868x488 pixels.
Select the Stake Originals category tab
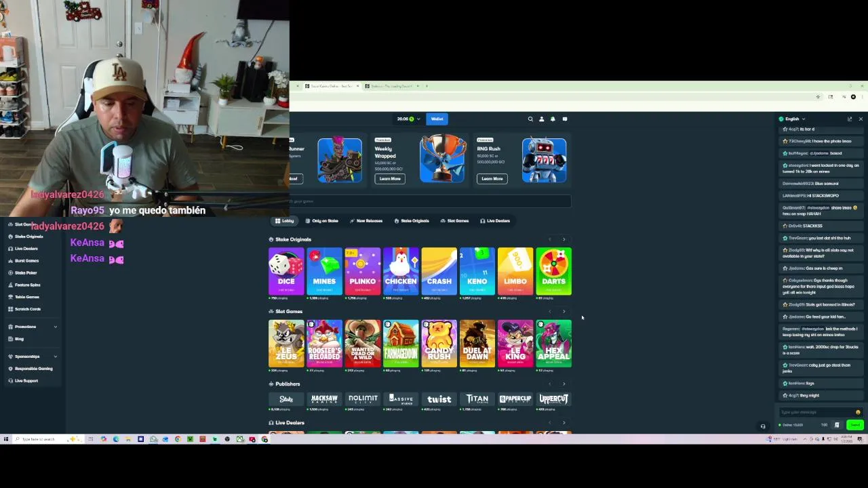[x=412, y=221]
